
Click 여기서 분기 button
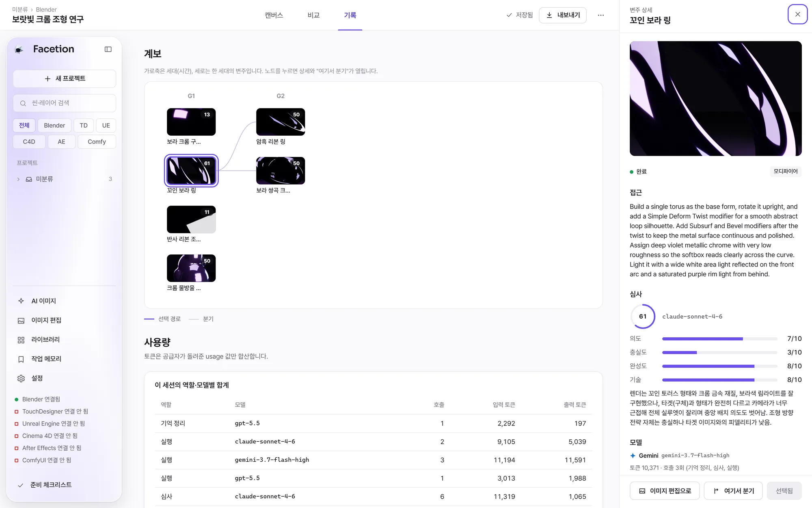[x=733, y=491]
